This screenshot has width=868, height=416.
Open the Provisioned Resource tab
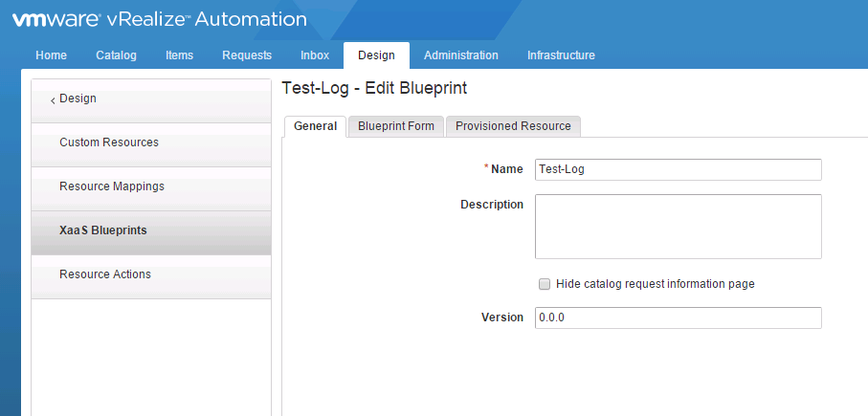point(513,126)
